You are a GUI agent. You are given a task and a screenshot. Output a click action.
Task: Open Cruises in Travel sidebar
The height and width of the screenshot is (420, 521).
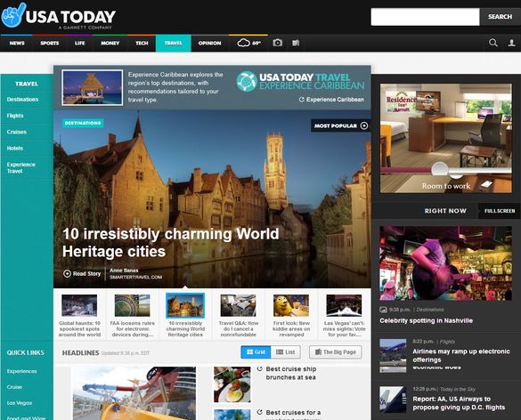point(17,132)
